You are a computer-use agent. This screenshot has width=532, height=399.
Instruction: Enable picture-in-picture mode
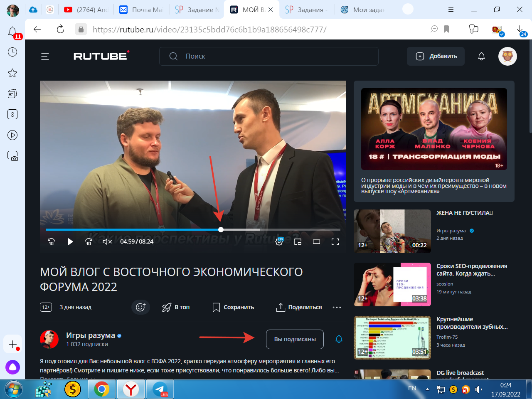tap(298, 241)
